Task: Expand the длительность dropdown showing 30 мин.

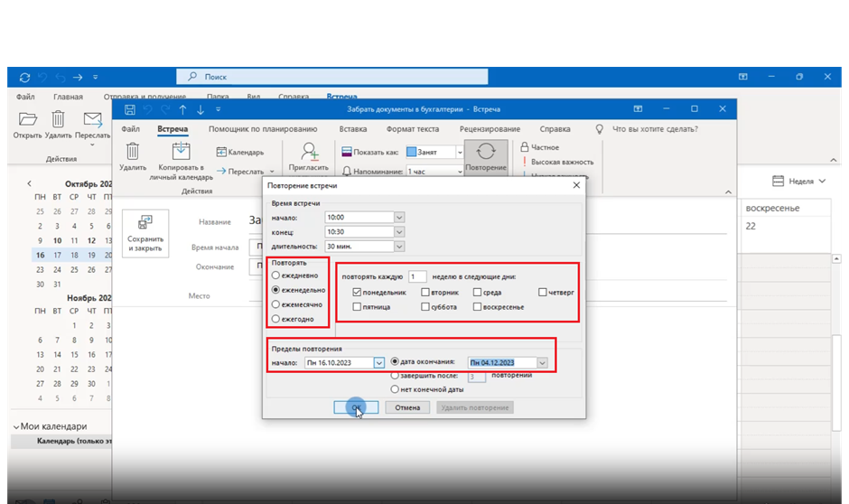Action: (x=399, y=247)
